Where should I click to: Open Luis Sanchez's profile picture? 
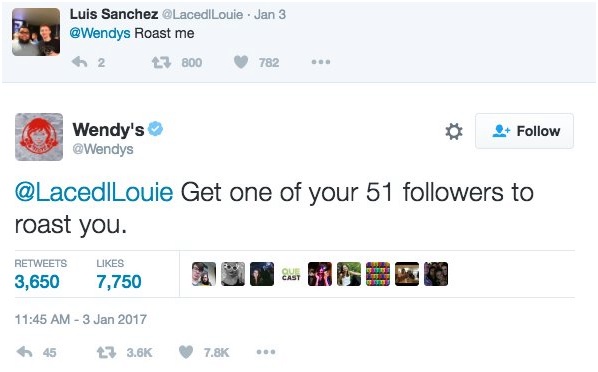pyautogui.click(x=36, y=32)
